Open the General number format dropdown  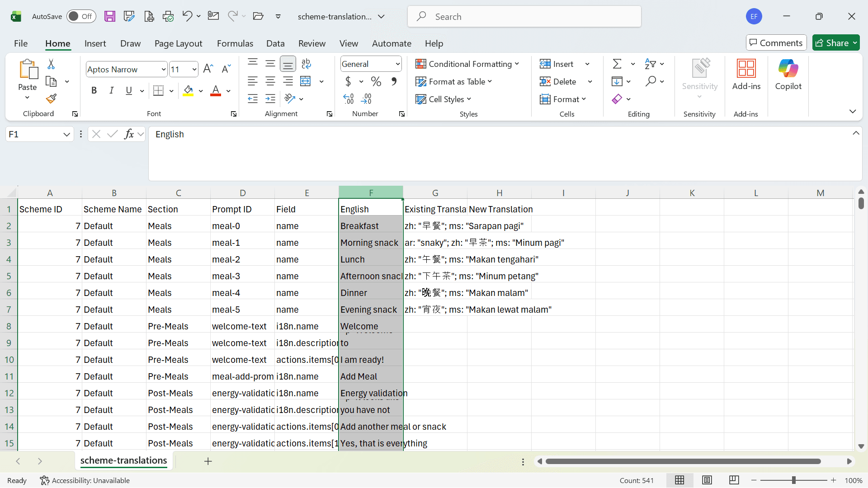[x=398, y=64]
